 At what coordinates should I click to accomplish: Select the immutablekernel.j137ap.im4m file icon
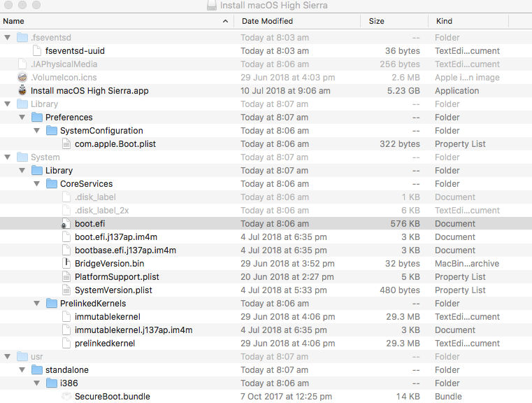(66, 330)
